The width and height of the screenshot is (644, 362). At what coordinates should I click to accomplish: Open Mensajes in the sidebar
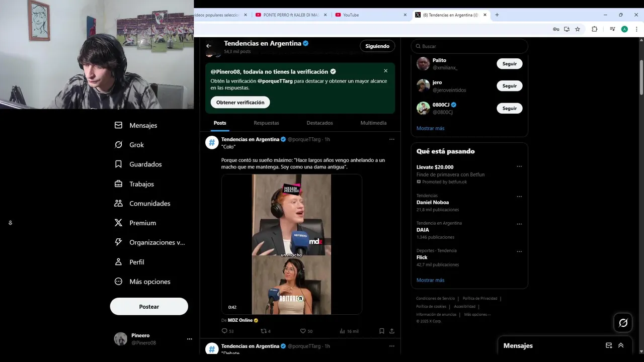pos(136,125)
